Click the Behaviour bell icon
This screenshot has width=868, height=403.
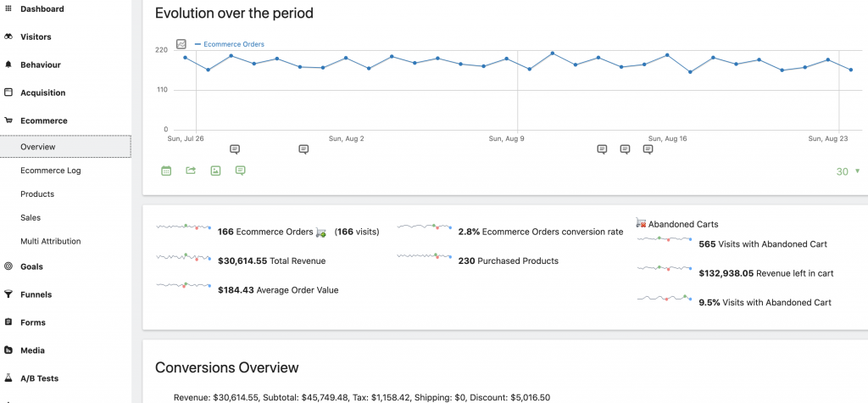(x=8, y=64)
